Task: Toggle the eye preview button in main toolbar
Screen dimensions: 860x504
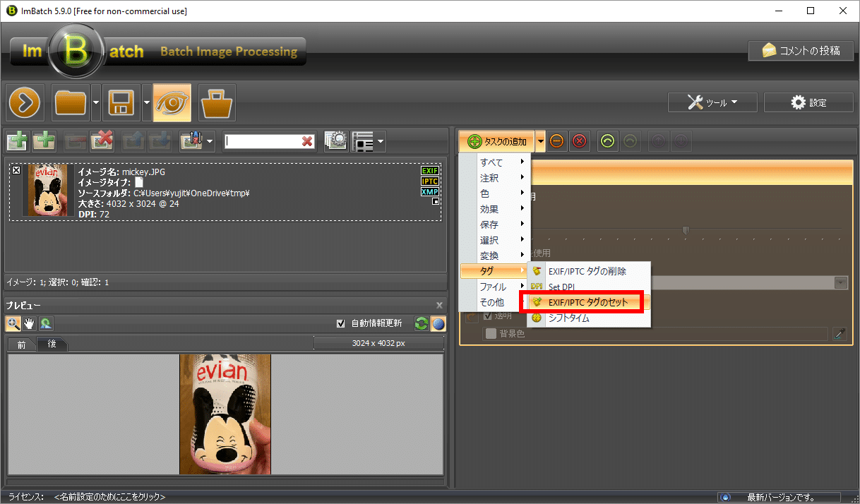Action: (x=172, y=103)
